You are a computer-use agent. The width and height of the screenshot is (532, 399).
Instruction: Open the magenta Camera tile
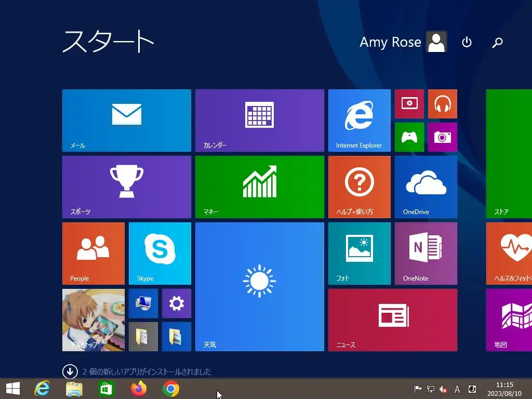click(443, 137)
